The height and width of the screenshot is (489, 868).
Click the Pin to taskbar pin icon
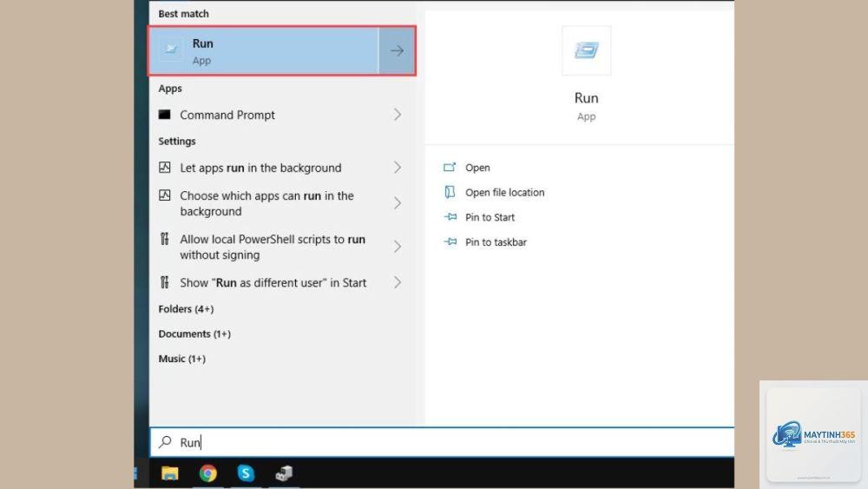(450, 241)
